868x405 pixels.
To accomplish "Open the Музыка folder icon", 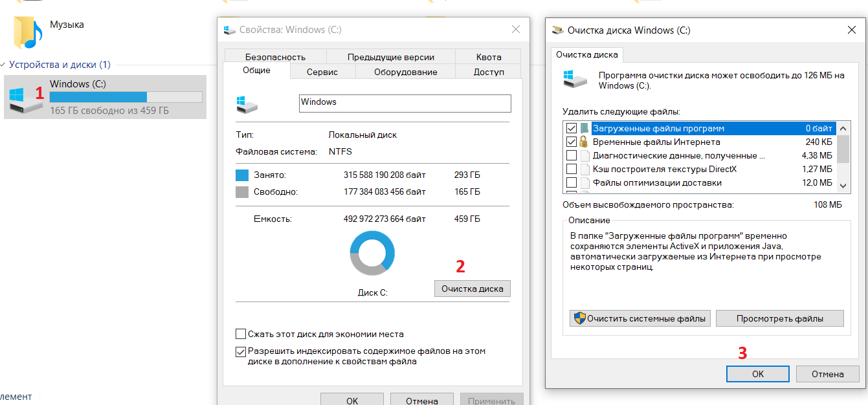I will tap(27, 32).
